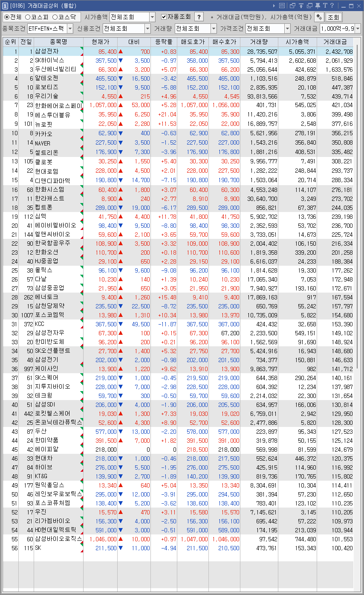Click the down arrow indicator in the 알테오젠 row
The image size is (364, 595).
pyautogui.click(x=121, y=78)
